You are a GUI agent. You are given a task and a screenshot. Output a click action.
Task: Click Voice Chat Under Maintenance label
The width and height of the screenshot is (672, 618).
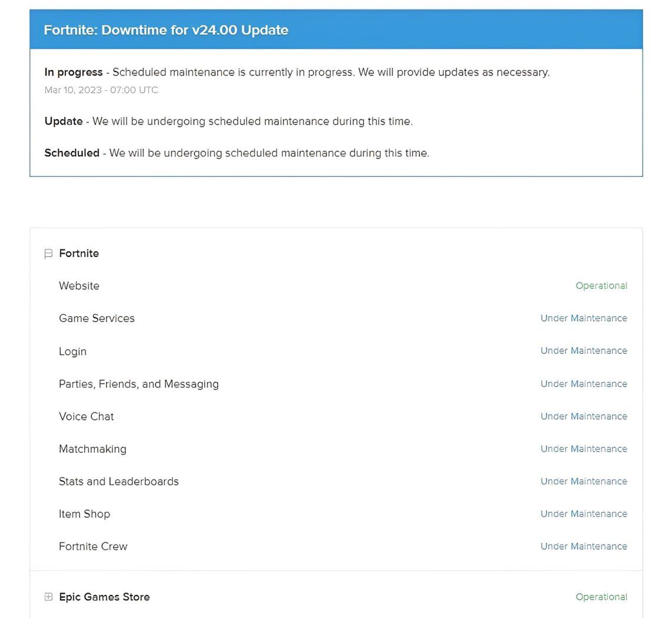[584, 416]
